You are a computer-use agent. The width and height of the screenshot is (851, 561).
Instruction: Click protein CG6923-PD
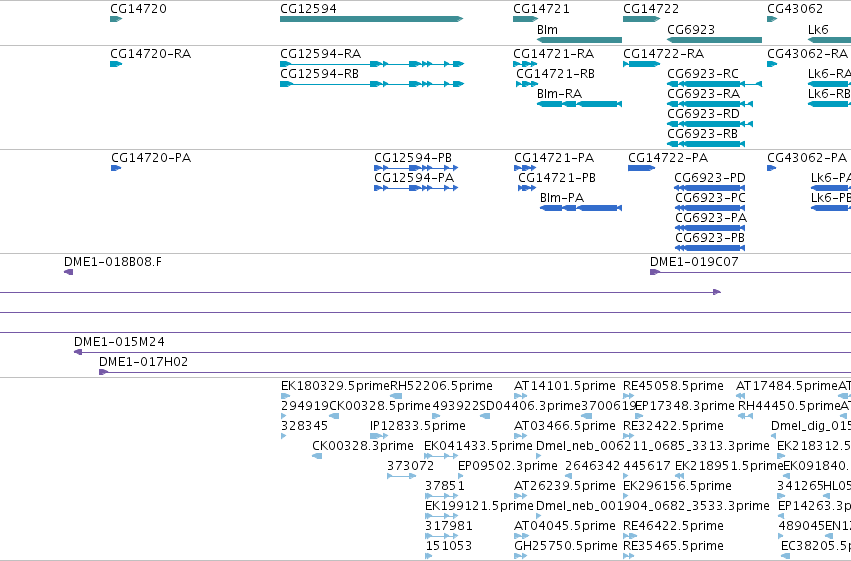(x=709, y=188)
